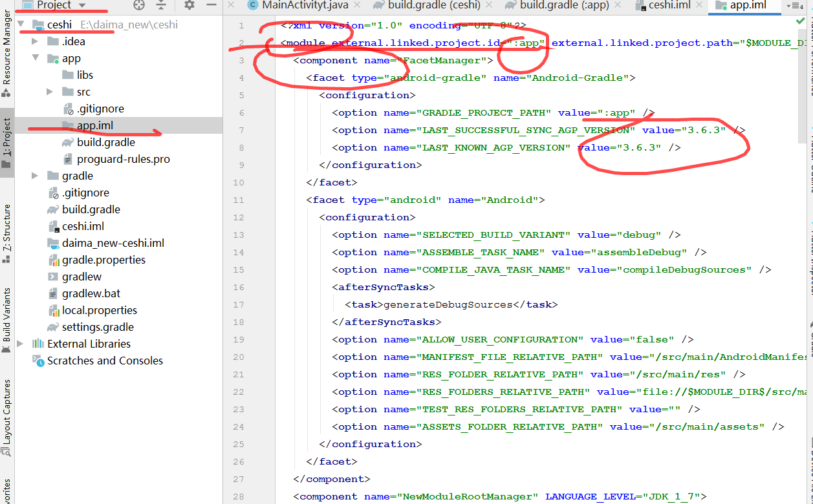The height and width of the screenshot is (504, 813).
Task: Expand External Libraries node
Action: click(20, 344)
